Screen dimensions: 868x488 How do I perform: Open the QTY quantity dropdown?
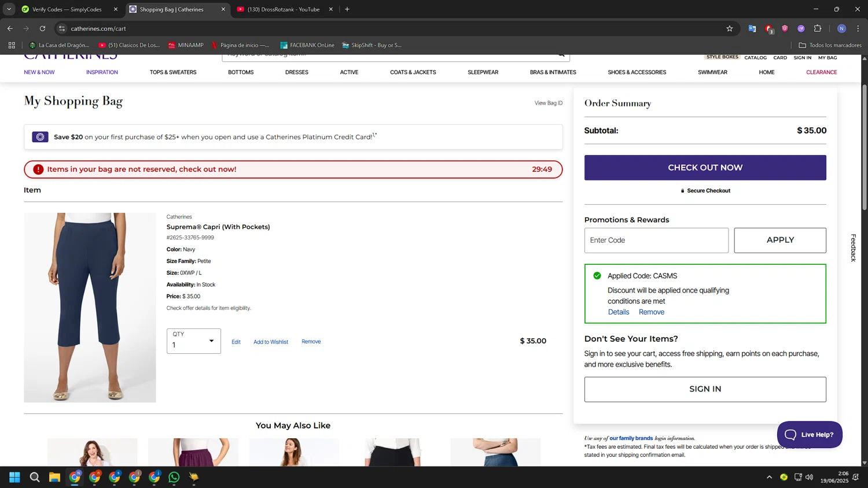pyautogui.click(x=194, y=341)
